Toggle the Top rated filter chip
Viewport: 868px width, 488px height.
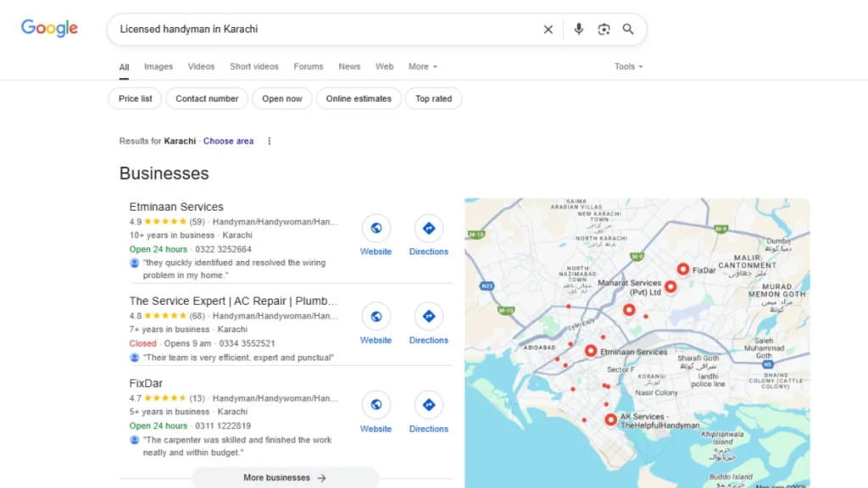click(x=433, y=98)
